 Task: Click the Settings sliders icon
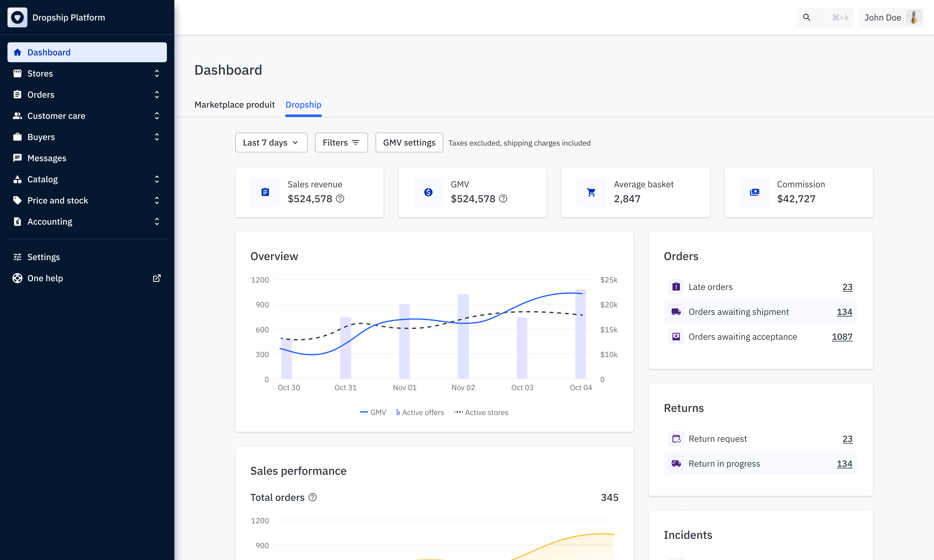17,257
